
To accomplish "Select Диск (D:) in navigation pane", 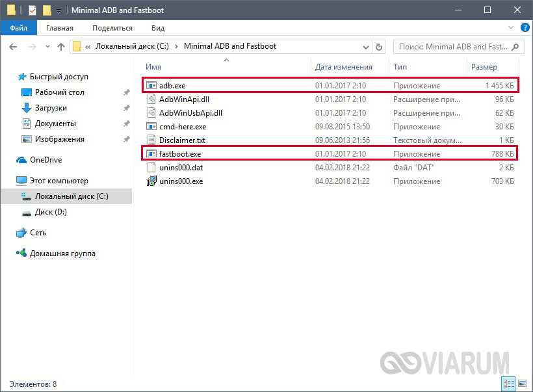I will pos(51,212).
